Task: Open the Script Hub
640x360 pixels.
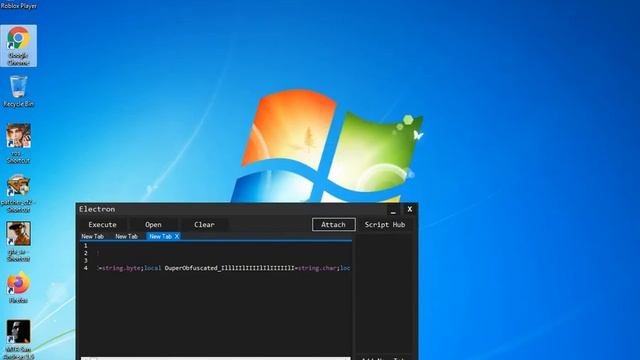Action: (385, 224)
